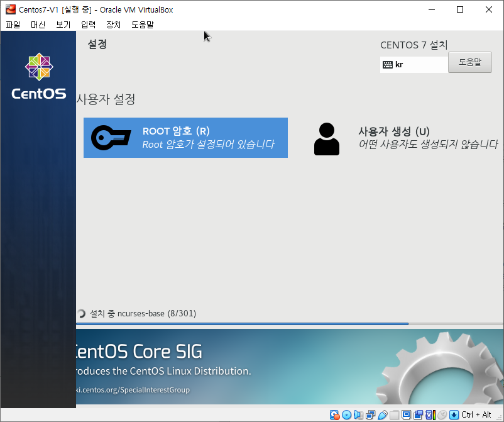Click the host key down-arrow icon
Image resolution: width=504 pixels, height=422 pixels.
[x=454, y=415]
